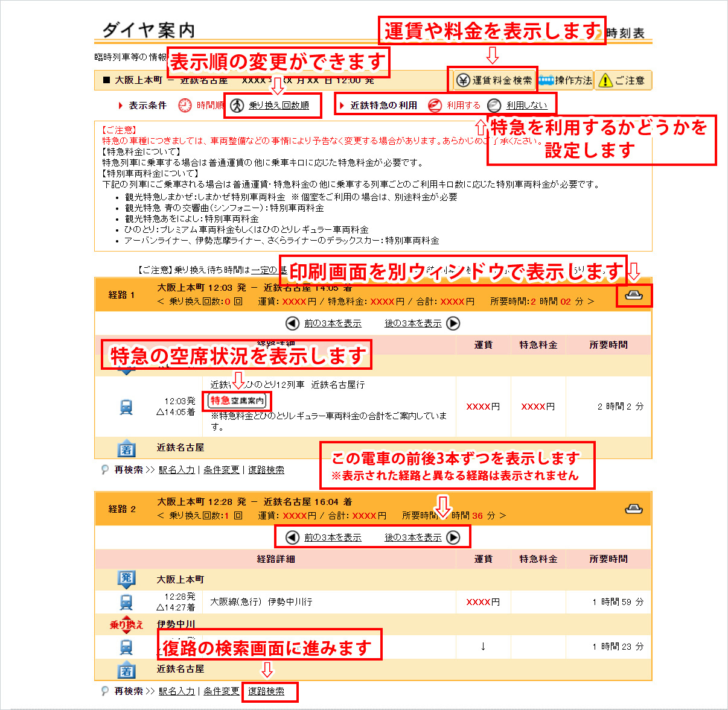The image size is (728, 710).
Task: Click the 伊勢中川 station name
Action: pos(176,624)
